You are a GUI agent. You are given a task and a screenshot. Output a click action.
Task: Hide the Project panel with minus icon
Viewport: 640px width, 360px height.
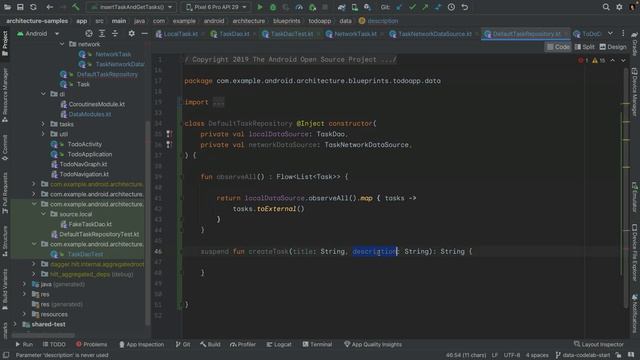(x=144, y=33)
